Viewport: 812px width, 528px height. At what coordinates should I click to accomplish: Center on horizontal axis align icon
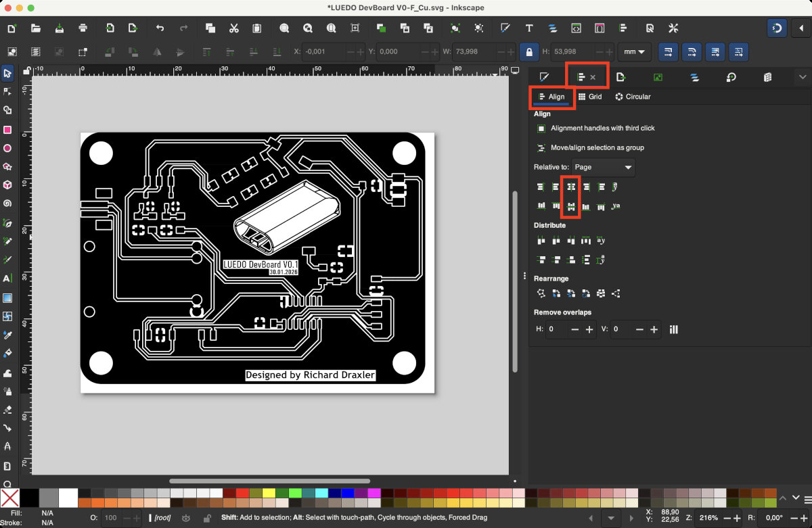coord(571,206)
